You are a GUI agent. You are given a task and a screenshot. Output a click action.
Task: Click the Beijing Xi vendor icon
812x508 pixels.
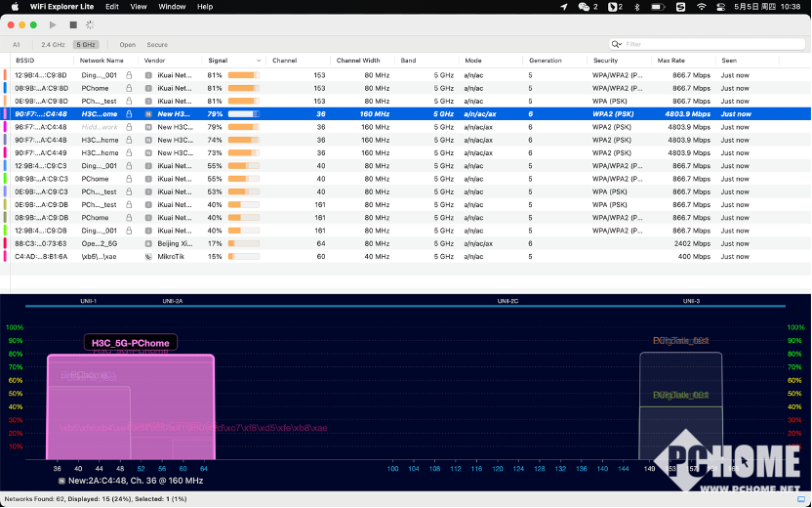point(148,243)
